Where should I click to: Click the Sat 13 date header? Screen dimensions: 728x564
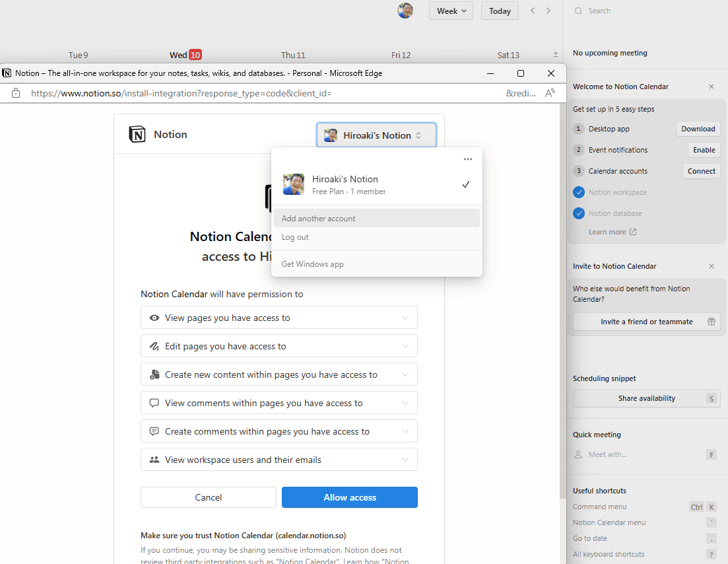pyautogui.click(x=508, y=55)
